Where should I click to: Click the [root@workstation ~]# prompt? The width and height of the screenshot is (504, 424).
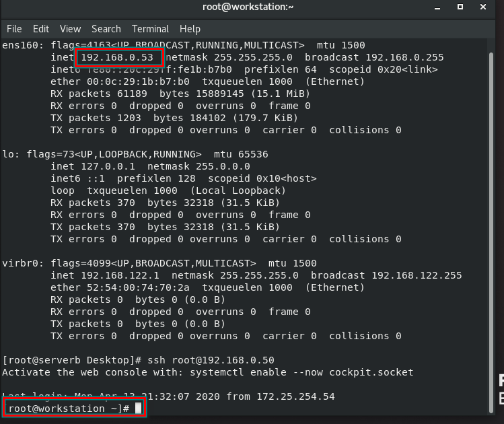[66, 409]
